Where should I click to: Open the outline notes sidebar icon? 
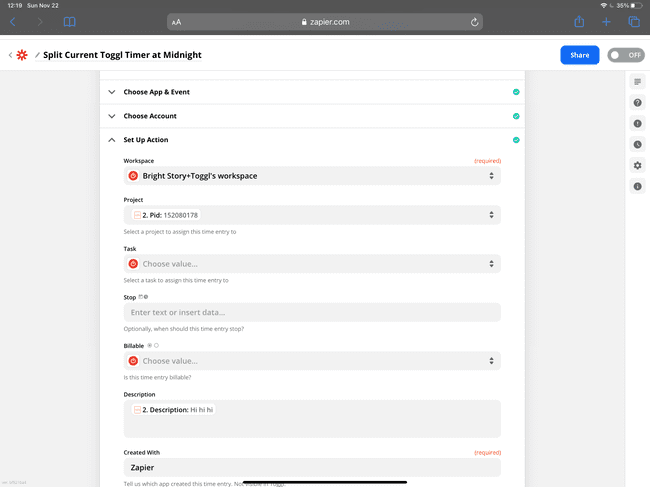(637, 82)
